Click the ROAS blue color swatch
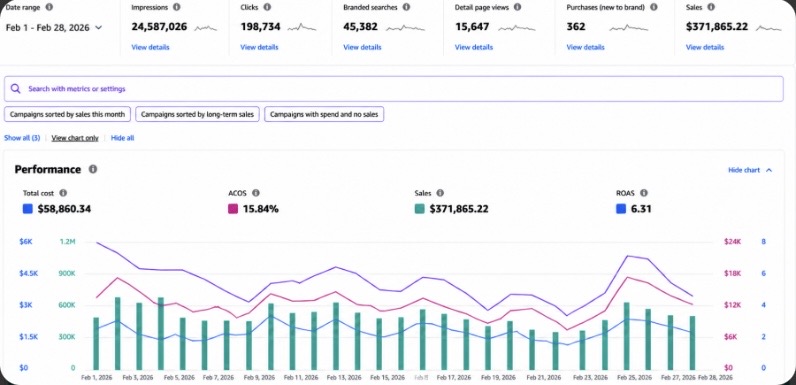This screenshot has height=385, width=796. [621, 209]
